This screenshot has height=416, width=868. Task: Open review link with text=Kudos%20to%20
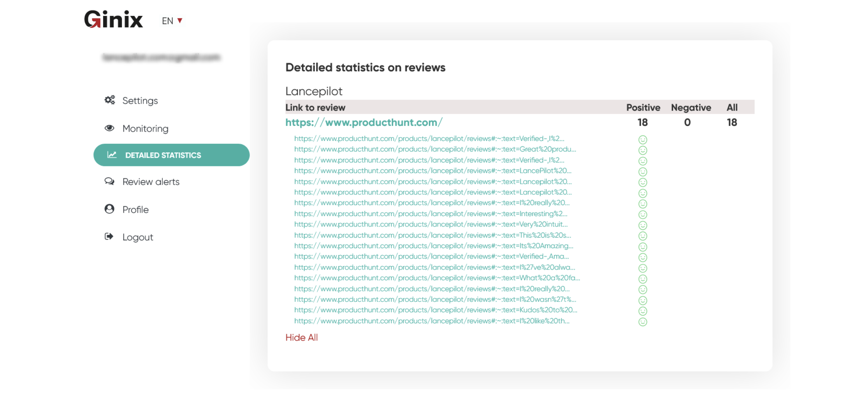pyautogui.click(x=436, y=310)
